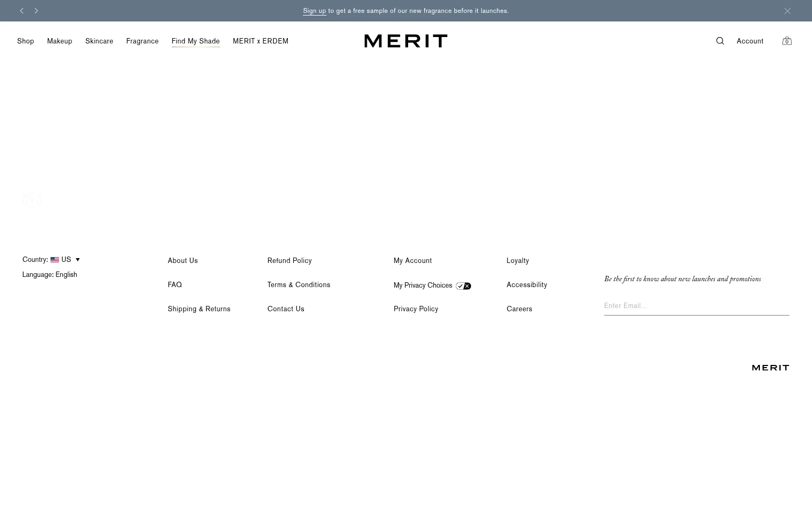
Task: View Shipping & Returns
Action: point(199,309)
